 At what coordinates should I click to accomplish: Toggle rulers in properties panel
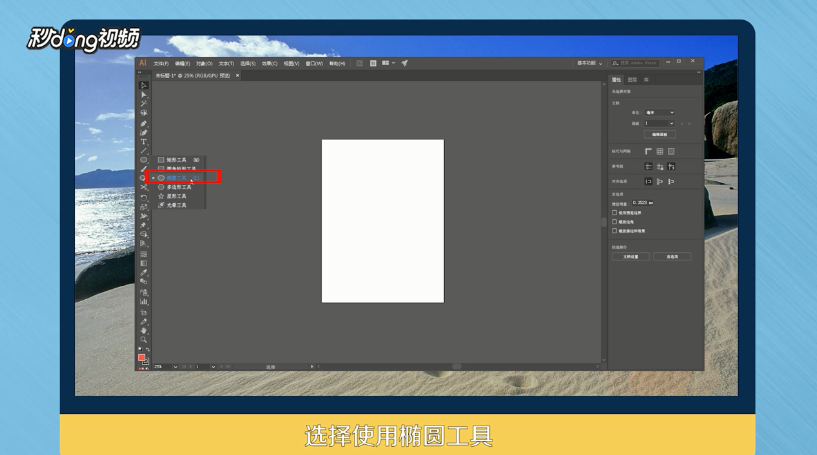pyautogui.click(x=648, y=151)
